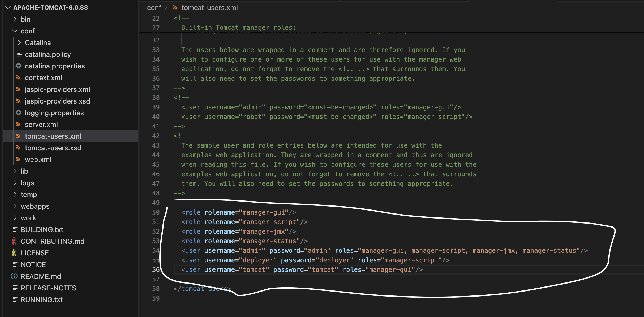The image size is (644, 317).
Task: Click the XML icon beside web.xml
Action: [18, 159]
